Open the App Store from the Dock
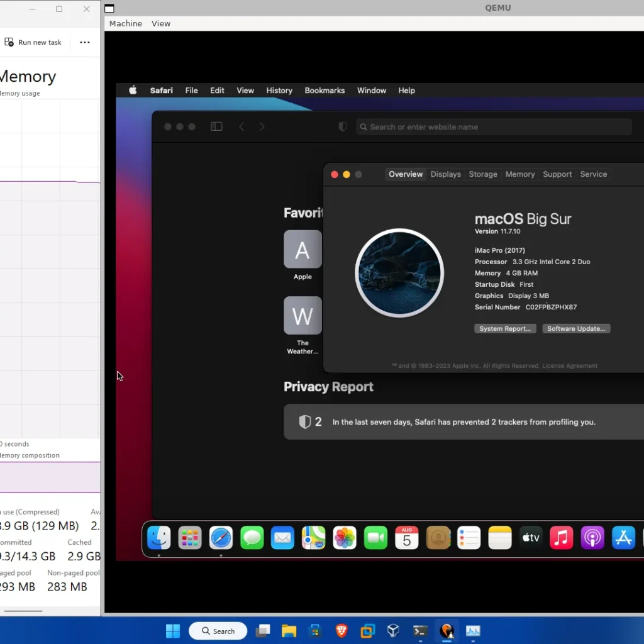Viewport: 644px width, 644px height. pos(623,538)
